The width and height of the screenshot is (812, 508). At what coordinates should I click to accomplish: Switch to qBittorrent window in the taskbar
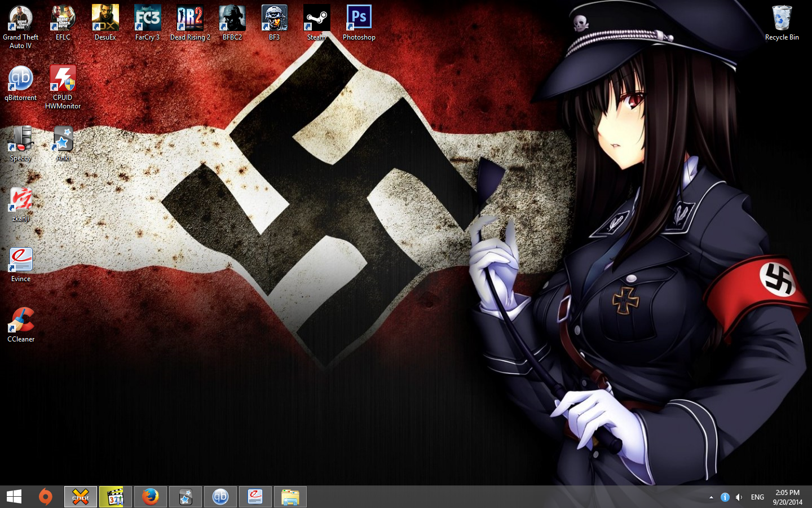pos(220,497)
